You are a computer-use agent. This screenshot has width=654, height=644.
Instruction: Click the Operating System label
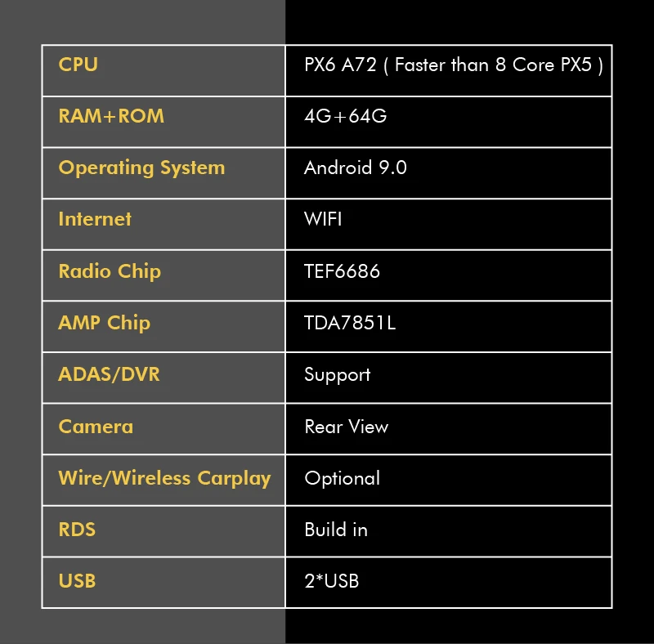point(141,168)
